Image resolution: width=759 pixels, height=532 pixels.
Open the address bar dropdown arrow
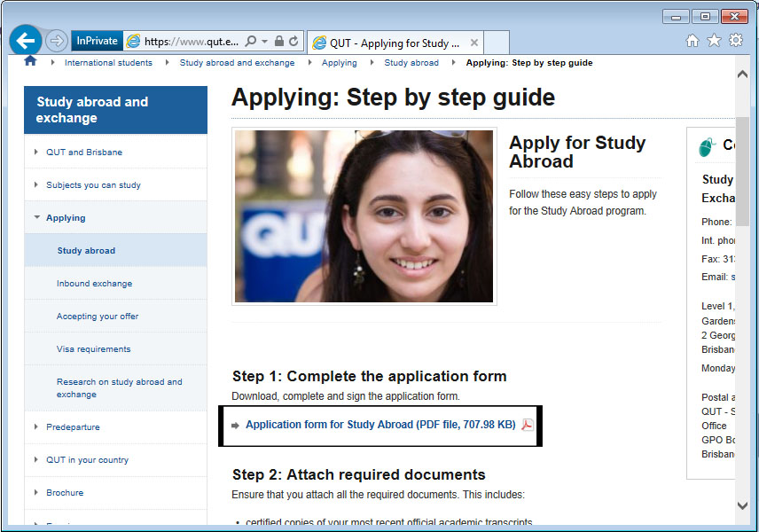coord(264,41)
